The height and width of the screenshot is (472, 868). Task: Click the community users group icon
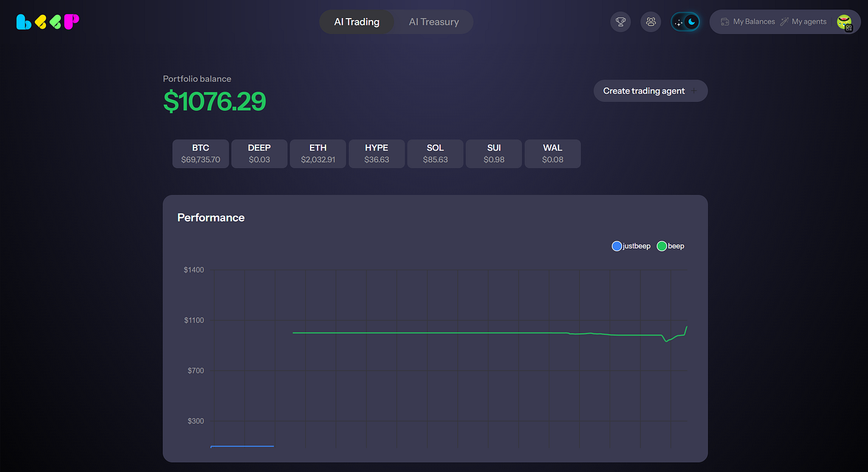(x=650, y=22)
